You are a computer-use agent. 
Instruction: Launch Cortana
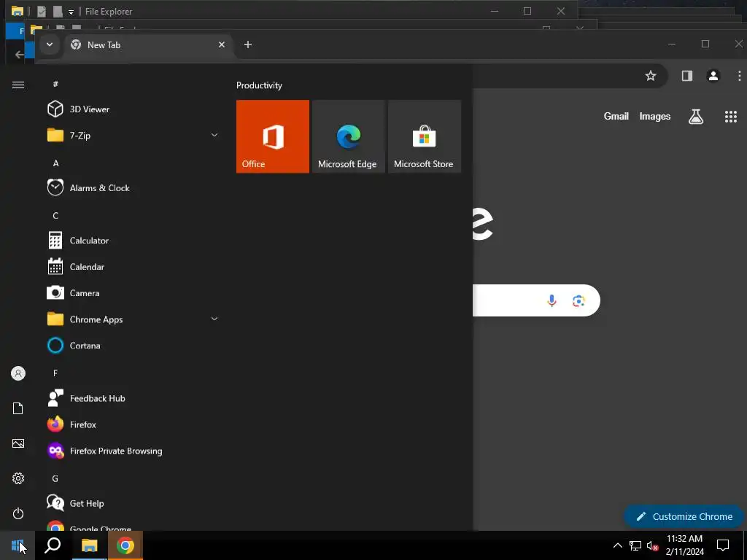(x=133, y=345)
